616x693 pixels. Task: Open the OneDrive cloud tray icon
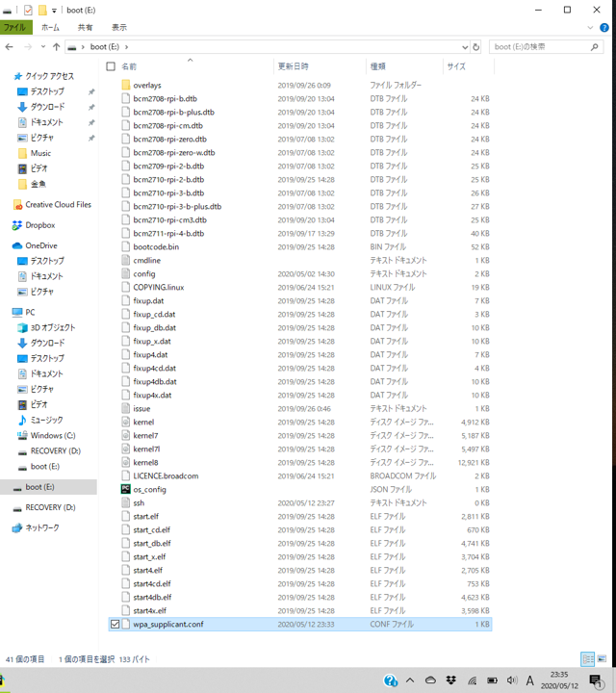431,680
